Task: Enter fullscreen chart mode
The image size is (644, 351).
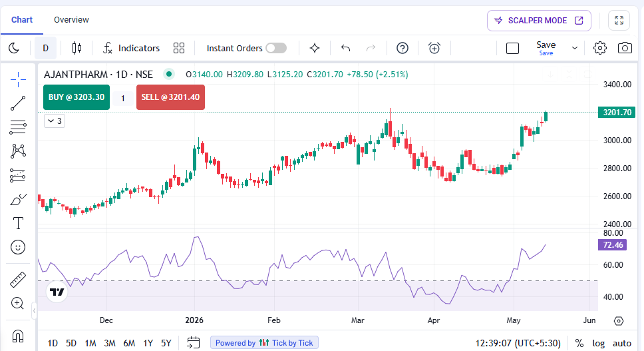Action: [x=619, y=20]
